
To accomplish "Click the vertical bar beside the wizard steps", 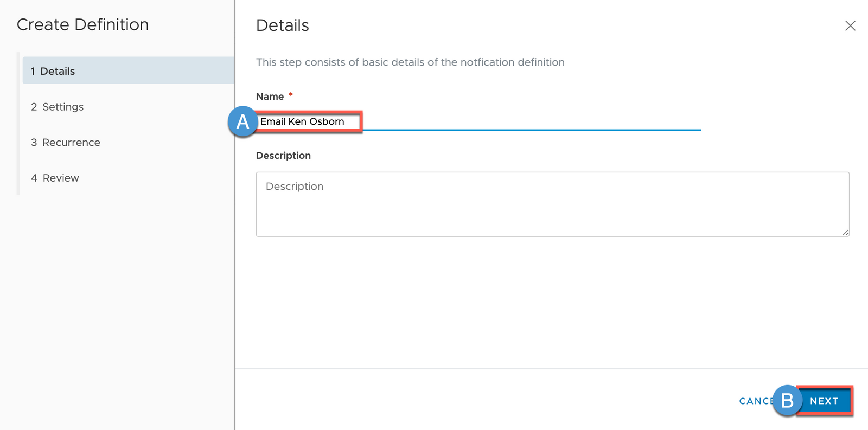I will pyautogui.click(x=18, y=124).
